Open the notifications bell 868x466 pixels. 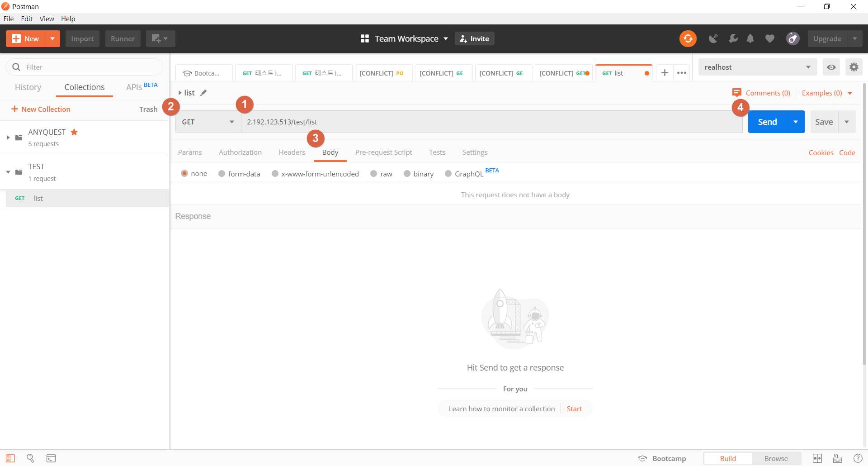tap(750, 38)
